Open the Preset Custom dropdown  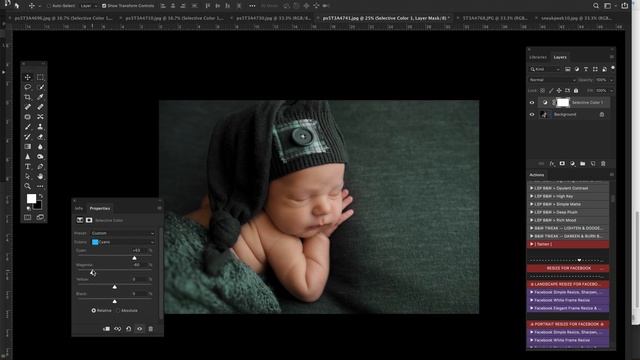(x=122, y=233)
